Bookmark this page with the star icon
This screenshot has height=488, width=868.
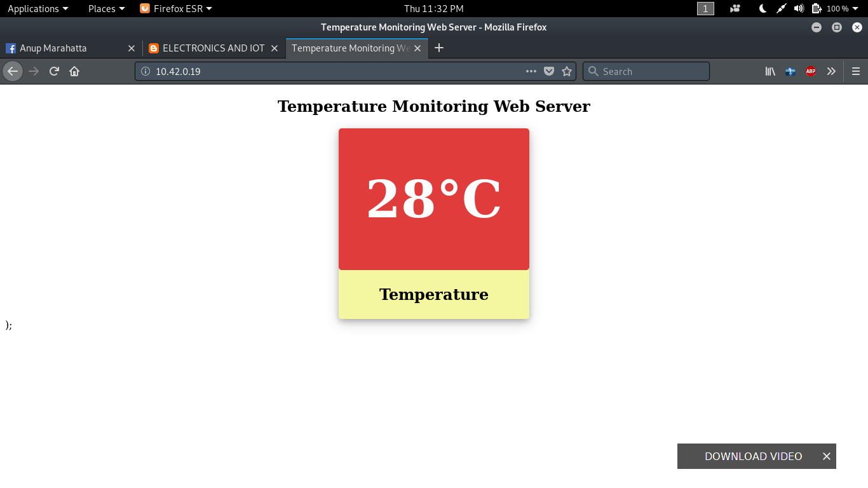tap(566, 71)
